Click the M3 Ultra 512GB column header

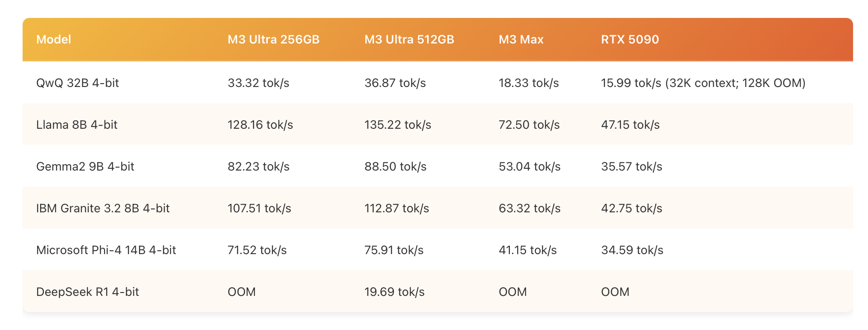409,40
